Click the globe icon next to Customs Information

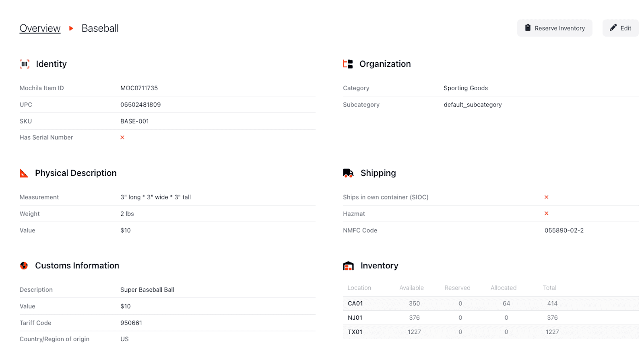click(24, 265)
